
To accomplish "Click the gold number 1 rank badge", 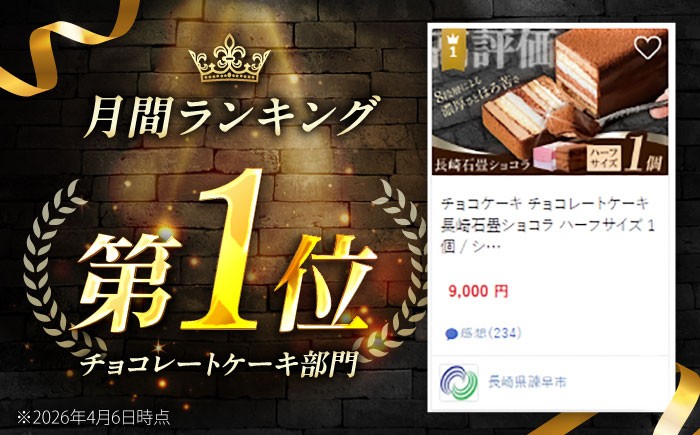I will click(x=453, y=47).
